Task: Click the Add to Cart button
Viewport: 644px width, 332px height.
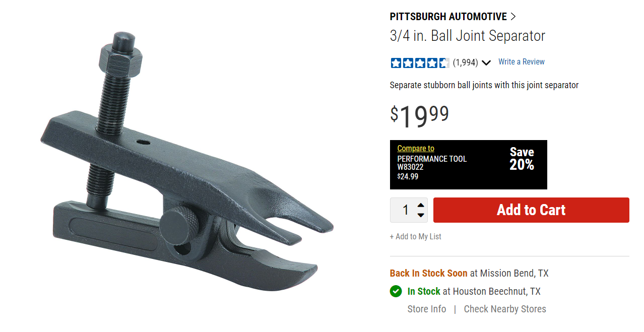Action: pos(531,210)
